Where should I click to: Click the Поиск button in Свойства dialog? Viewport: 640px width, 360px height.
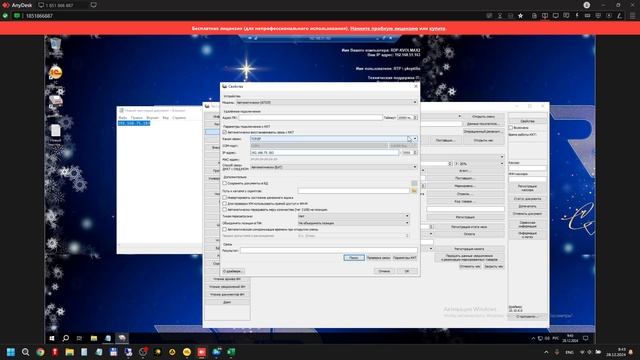point(354,258)
